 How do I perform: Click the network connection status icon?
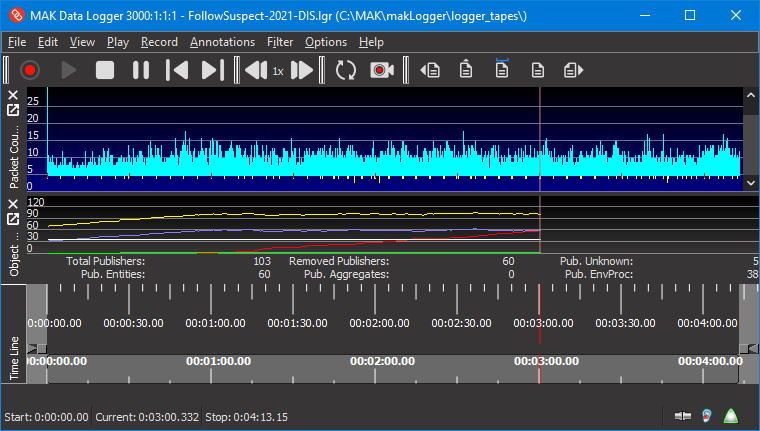point(684,416)
